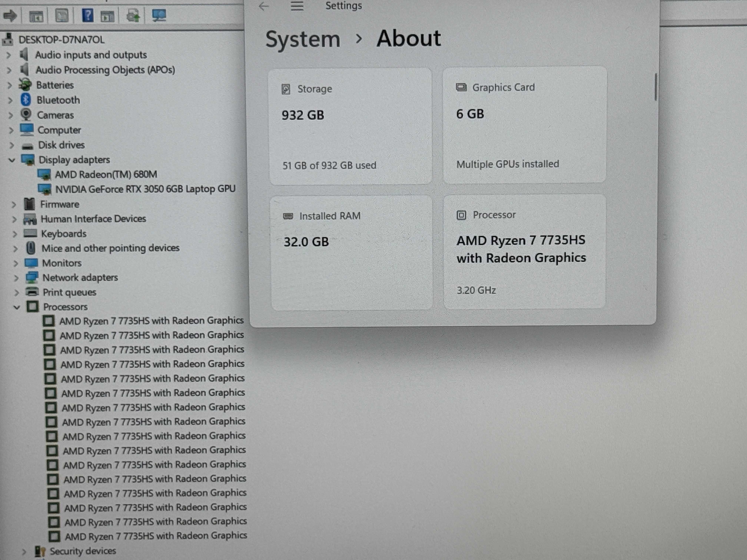The image size is (747, 560).
Task: Click the Keyboards category icon
Action: click(30, 233)
